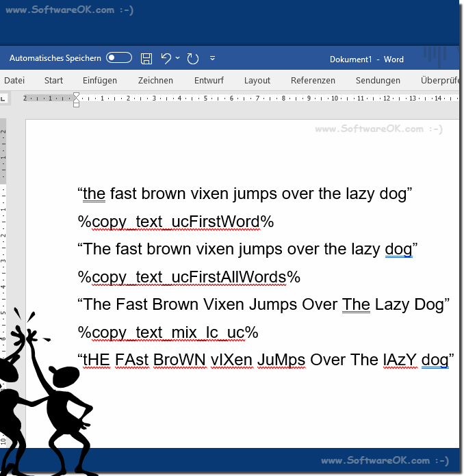
Task: Click the left indent square marker on ruler
Action: 76,105
